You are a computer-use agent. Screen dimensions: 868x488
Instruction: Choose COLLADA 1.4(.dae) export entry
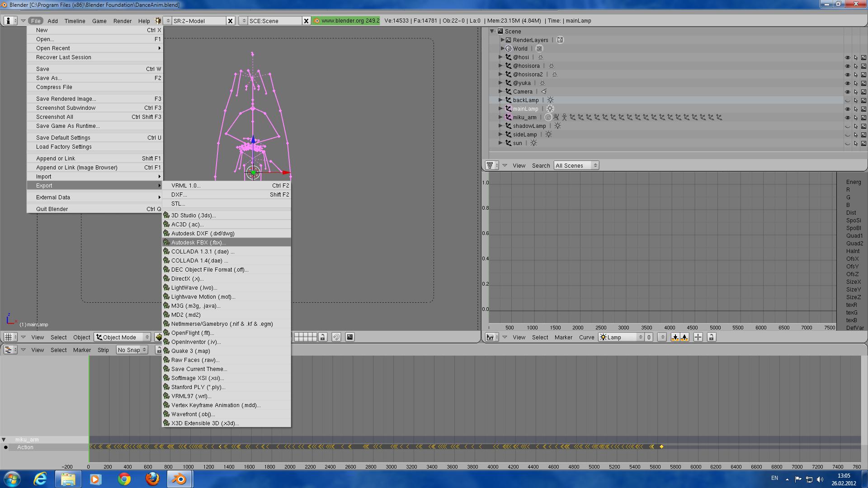[226, 261]
